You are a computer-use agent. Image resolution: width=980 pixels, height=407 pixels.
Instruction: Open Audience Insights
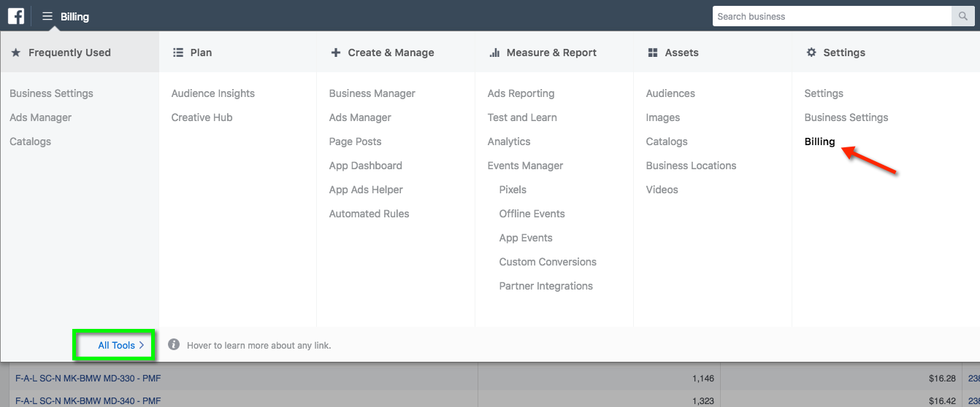213,93
